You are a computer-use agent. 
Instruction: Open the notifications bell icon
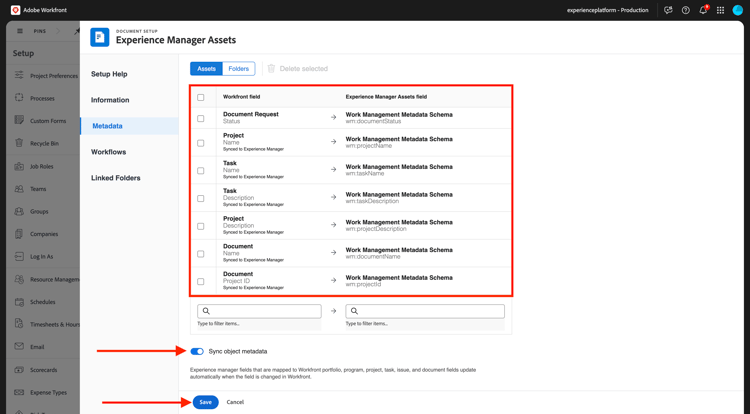(703, 10)
